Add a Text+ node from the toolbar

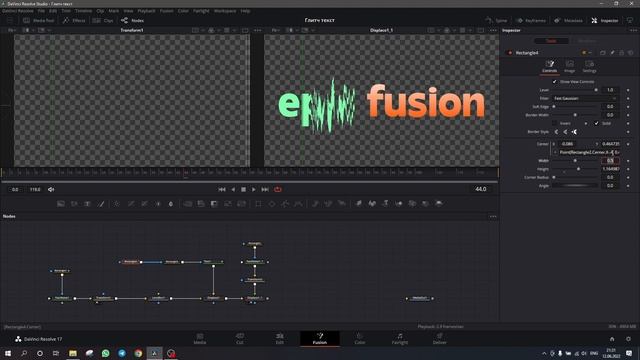click(88, 203)
